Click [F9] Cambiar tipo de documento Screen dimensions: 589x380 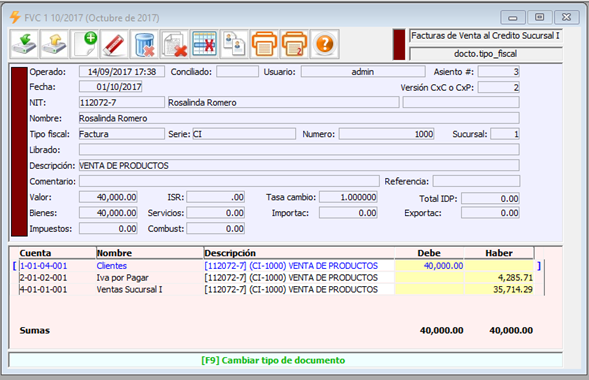point(273,360)
